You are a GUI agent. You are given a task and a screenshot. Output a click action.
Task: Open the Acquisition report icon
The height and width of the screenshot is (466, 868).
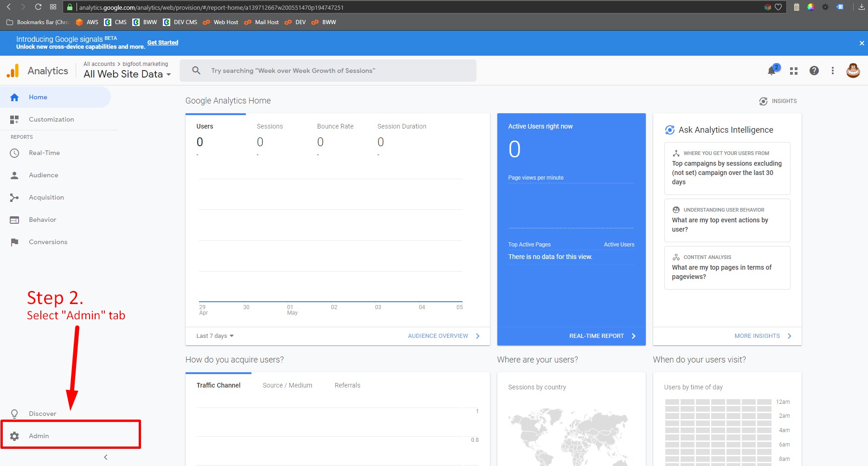coord(14,197)
